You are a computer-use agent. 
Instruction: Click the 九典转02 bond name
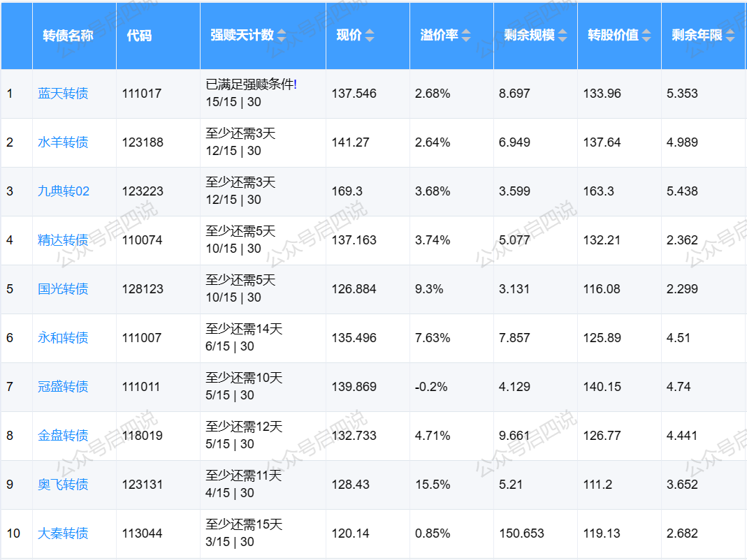tap(64, 191)
